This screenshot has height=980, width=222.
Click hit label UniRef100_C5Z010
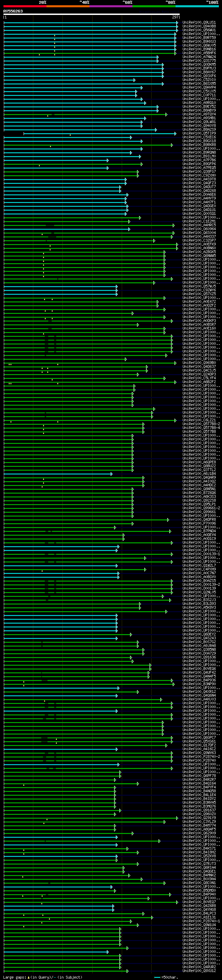coord(199,80)
